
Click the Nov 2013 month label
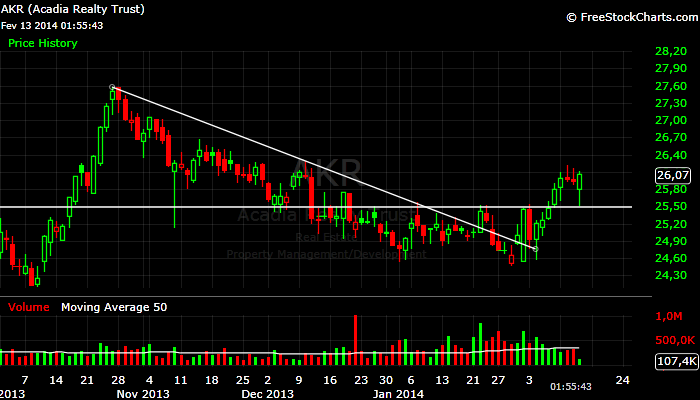(143, 394)
